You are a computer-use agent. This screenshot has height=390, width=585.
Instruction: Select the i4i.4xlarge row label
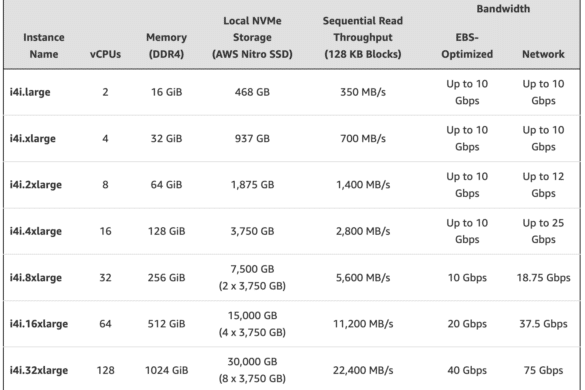click(35, 231)
